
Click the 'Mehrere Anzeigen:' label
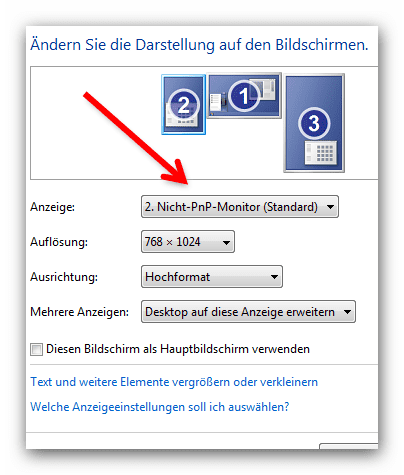tap(79, 312)
